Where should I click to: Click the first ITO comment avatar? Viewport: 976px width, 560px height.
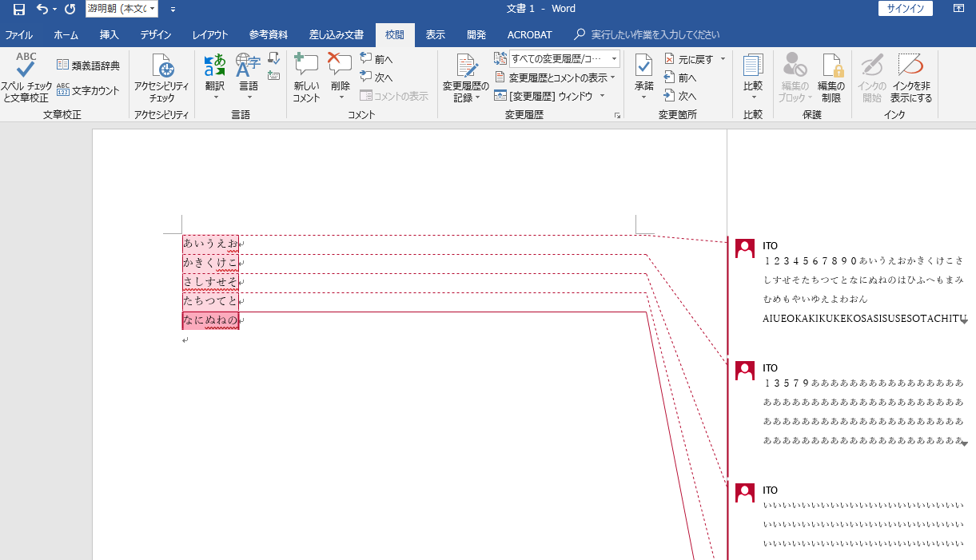(x=745, y=248)
